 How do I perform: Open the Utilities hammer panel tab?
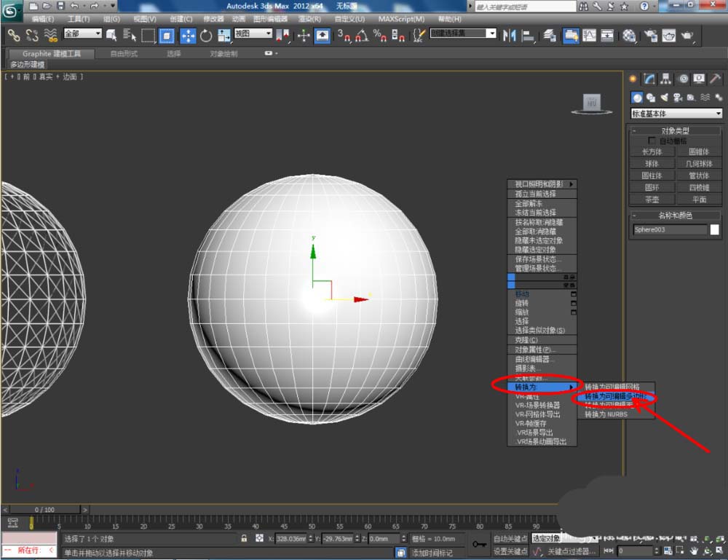[716, 79]
